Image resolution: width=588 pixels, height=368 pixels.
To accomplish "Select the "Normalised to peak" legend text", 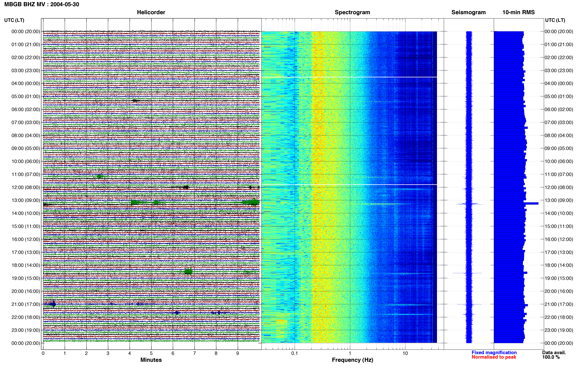I will pyautogui.click(x=494, y=357).
